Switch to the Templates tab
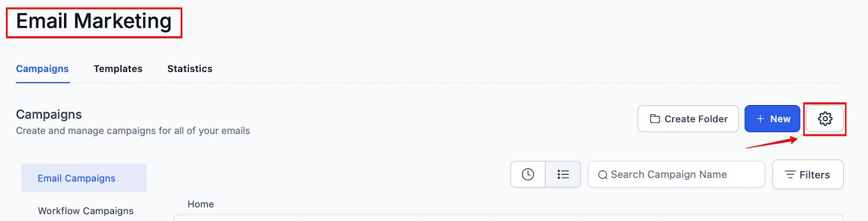This screenshot has width=868, height=221. pyautogui.click(x=118, y=69)
